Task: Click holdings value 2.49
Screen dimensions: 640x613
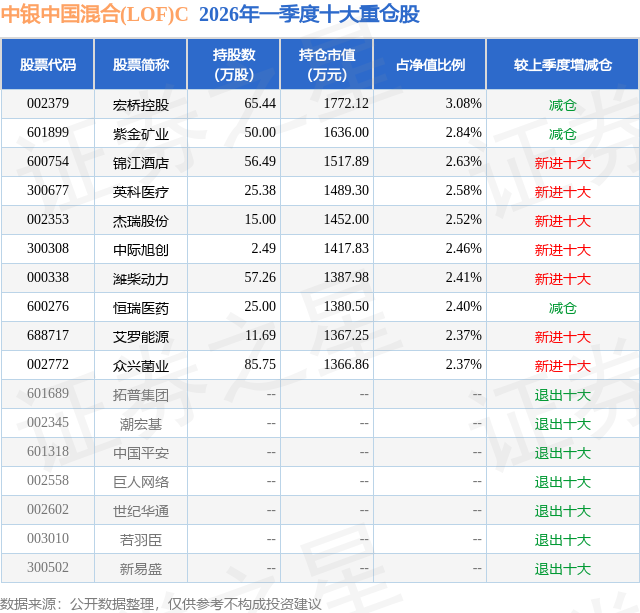Action: [x=263, y=248]
